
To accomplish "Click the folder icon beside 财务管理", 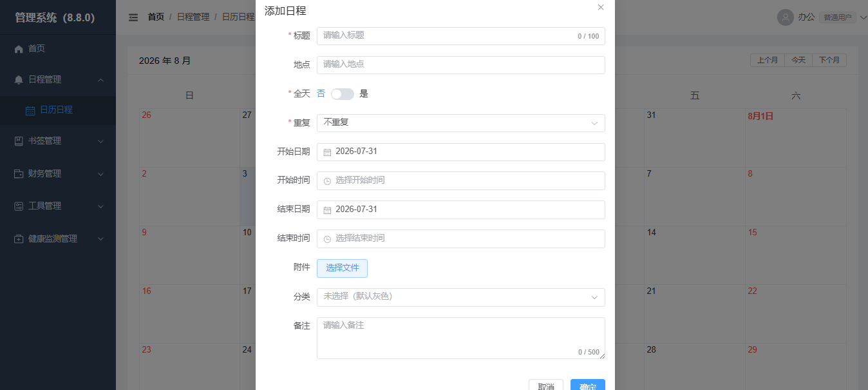I will [19, 174].
